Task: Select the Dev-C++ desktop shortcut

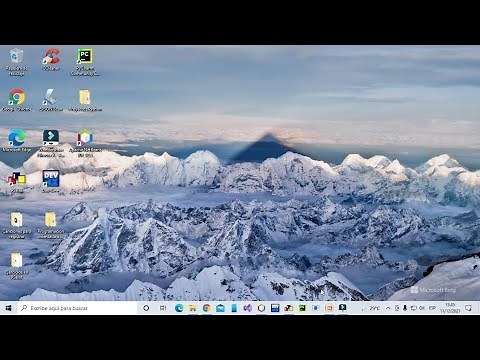Action: point(51,182)
